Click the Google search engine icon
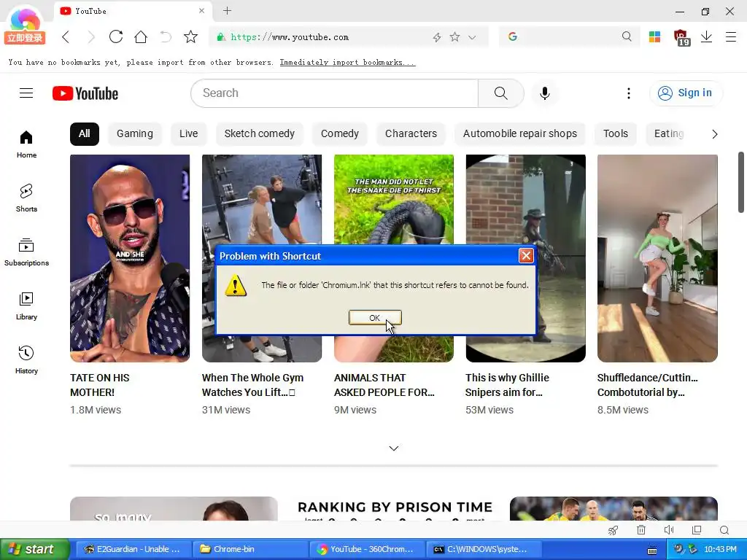Screen dimensions: 747x560 point(513,36)
